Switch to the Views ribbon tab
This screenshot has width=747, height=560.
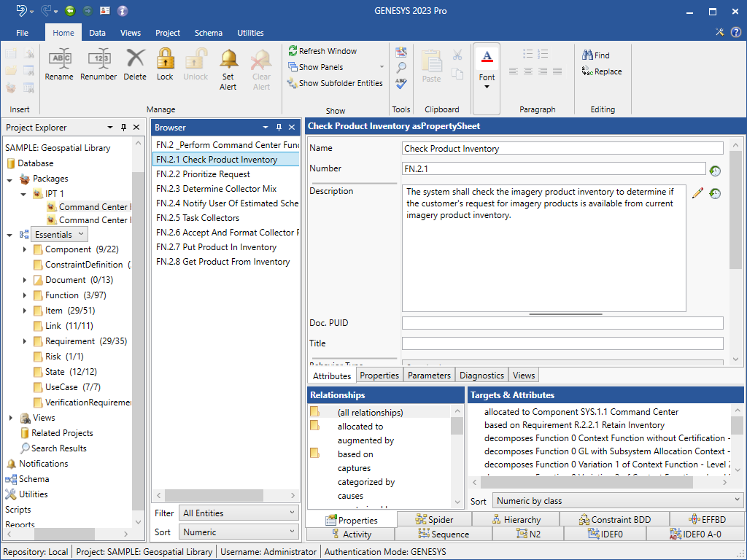tap(131, 33)
